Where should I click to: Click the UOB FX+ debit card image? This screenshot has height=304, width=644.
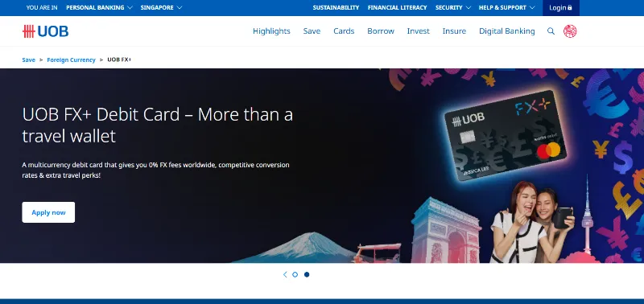coord(506,135)
